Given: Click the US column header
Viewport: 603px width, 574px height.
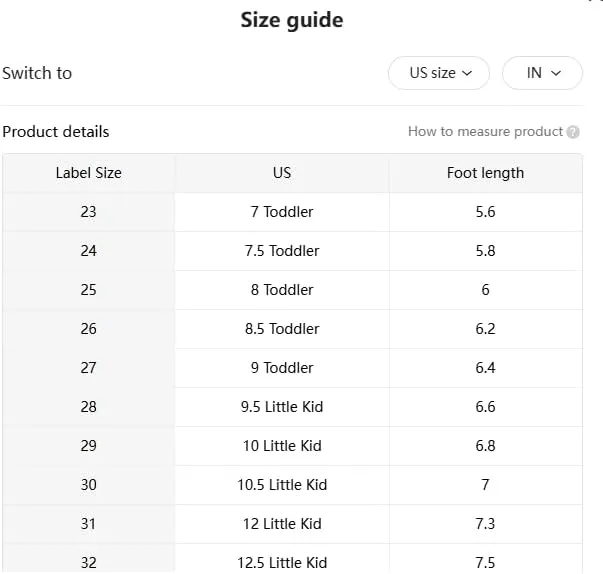Looking at the screenshot, I should pyautogui.click(x=282, y=173).
